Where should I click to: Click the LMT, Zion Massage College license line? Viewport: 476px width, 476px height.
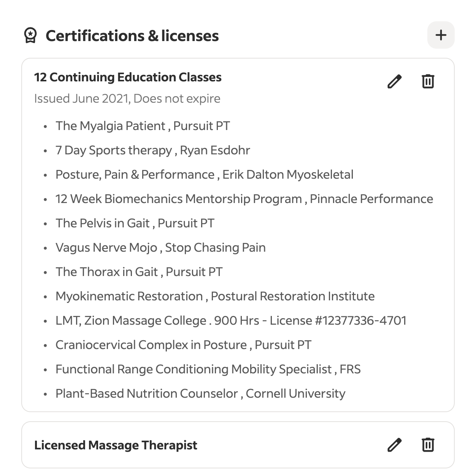coord(231,321)
